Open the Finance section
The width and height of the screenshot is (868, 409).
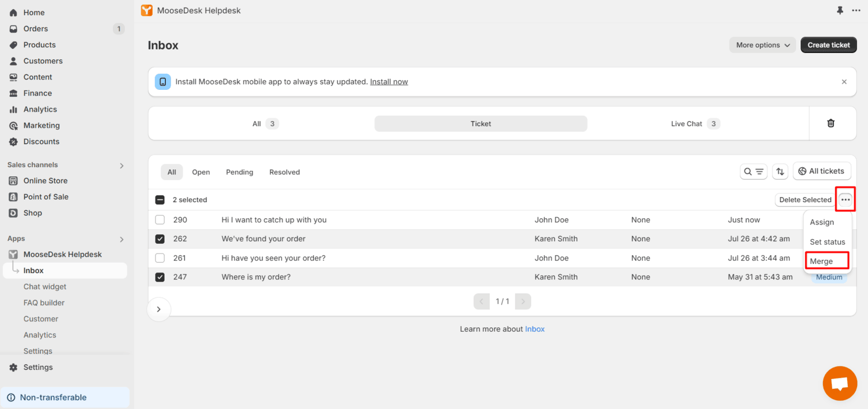37,93
